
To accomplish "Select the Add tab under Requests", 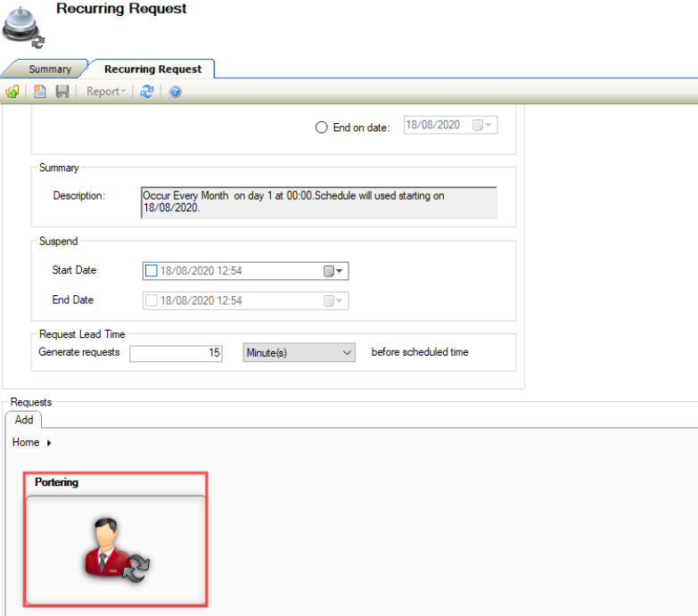I will [24, 420].
